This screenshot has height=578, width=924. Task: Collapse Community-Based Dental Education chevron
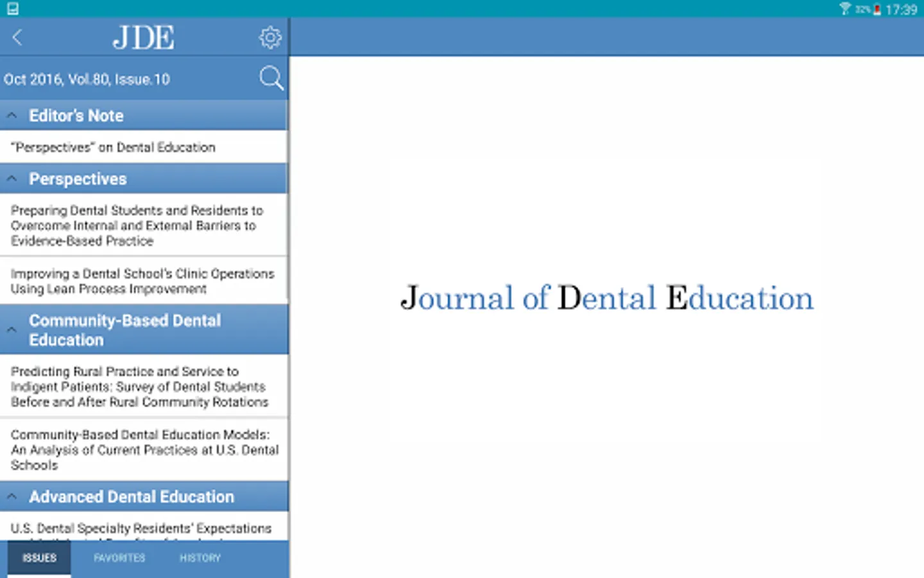point(12,330)
